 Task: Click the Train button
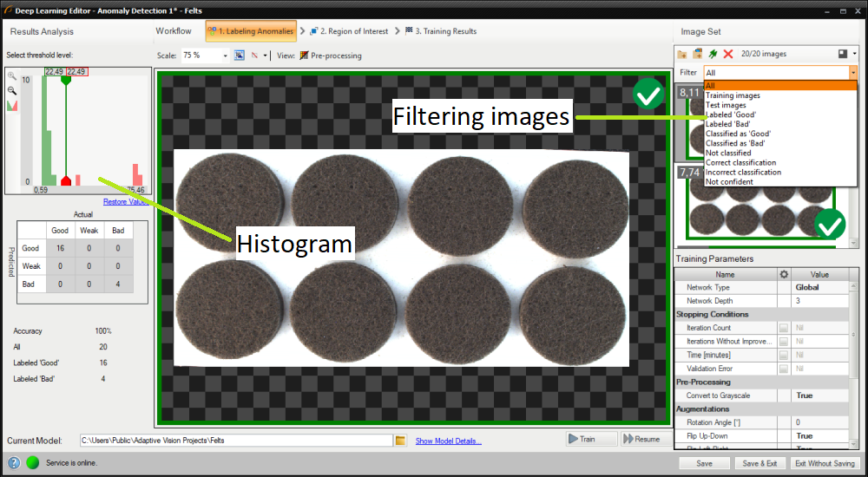point(591,439)
